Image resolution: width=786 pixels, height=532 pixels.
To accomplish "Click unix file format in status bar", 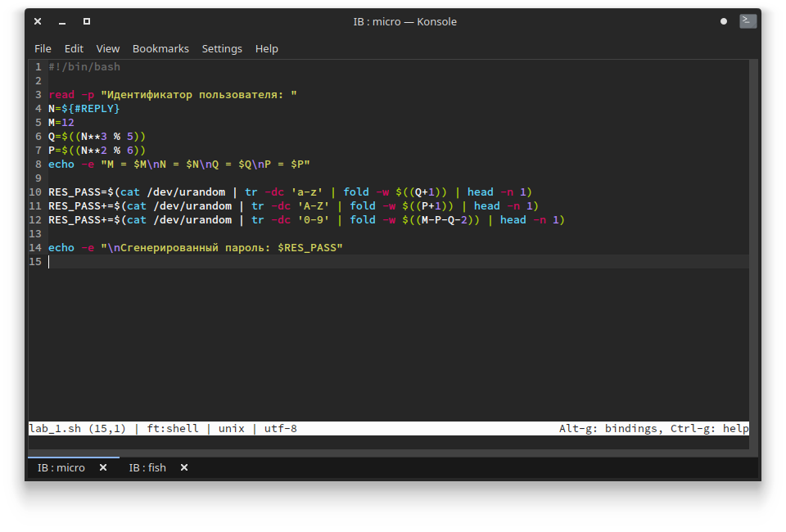I will tap(232, 428).
